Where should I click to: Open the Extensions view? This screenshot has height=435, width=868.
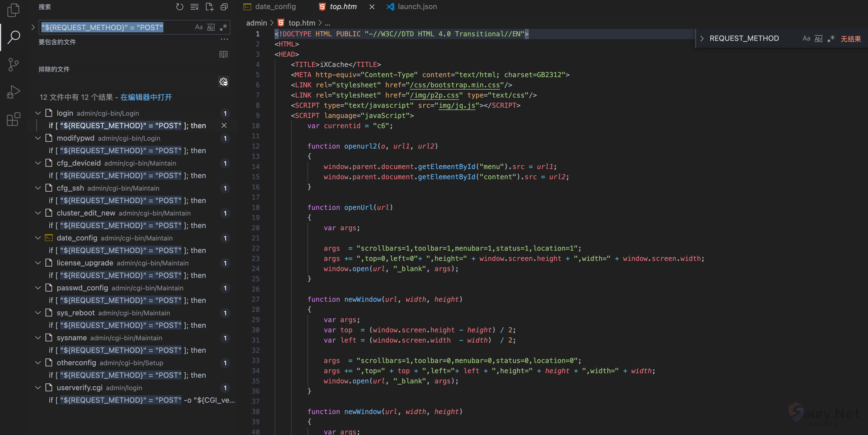coord(14,119)
